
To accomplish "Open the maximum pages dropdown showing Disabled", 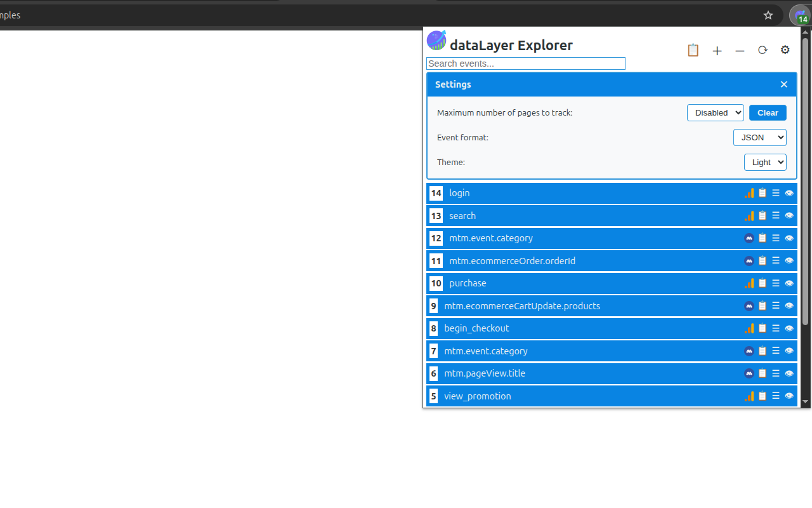I will pyautogui.click(x=716, y=112).
